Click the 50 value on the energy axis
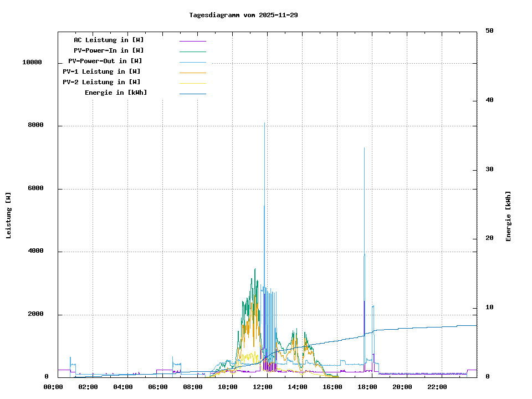The width and height of the screenshot is (532, 399). pyautogui.click(x=489, y=31)
